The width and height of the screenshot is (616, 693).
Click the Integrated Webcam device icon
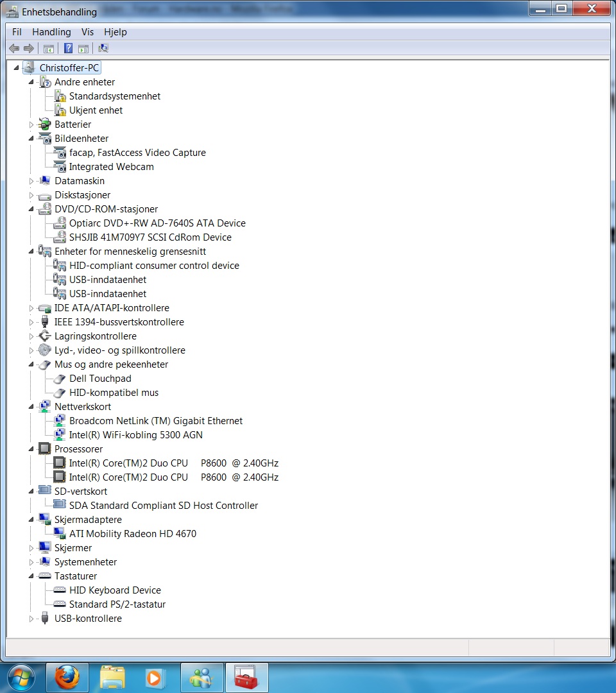pyautogui.click(x=60, y=167)
